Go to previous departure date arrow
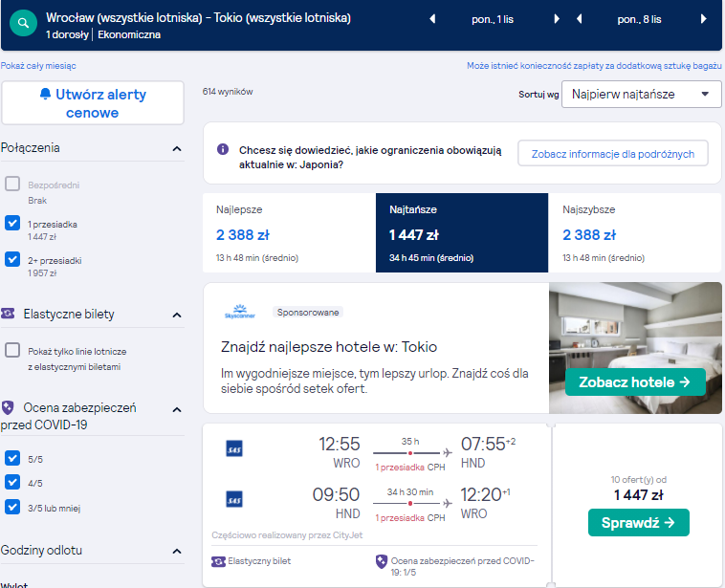 tap(432, 19)
